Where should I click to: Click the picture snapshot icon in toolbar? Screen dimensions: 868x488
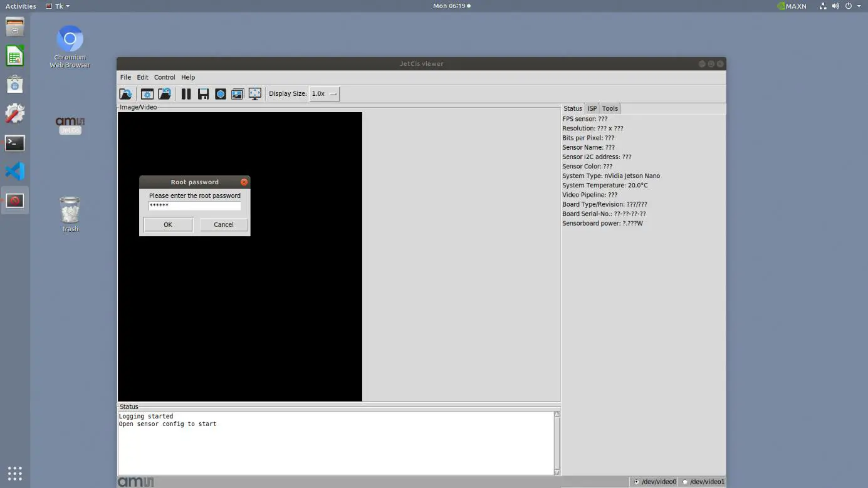(x=238, y=94)
